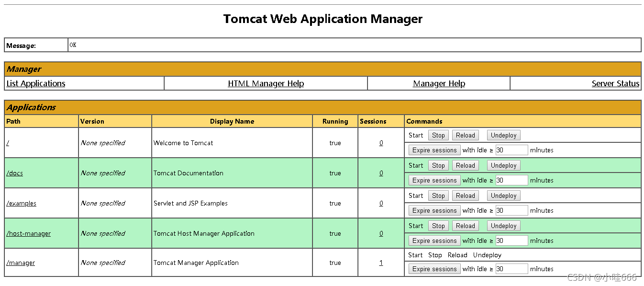Open the List Applications page
This screenshot has height=286, width=644.
(x=35, y=83)
